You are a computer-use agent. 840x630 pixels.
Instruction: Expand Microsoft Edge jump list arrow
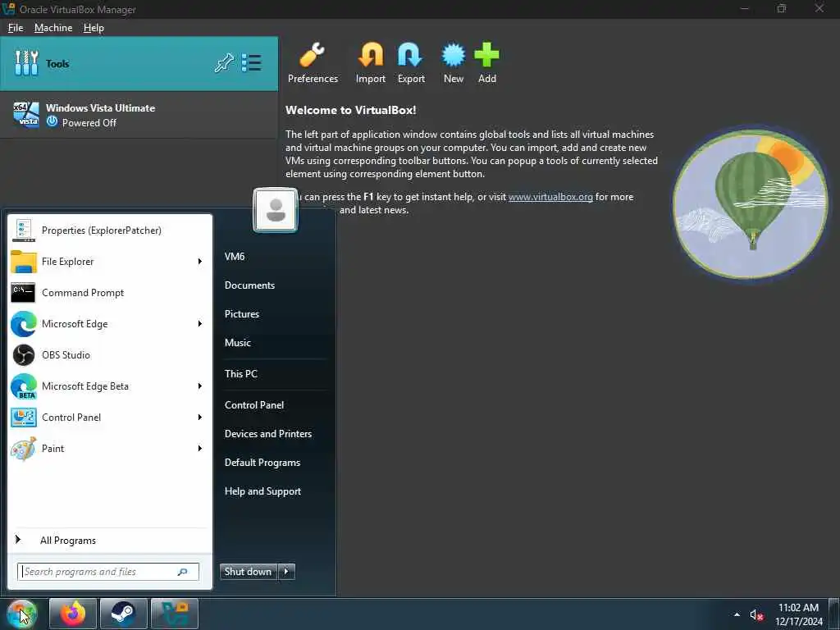[x=200, y=323]
